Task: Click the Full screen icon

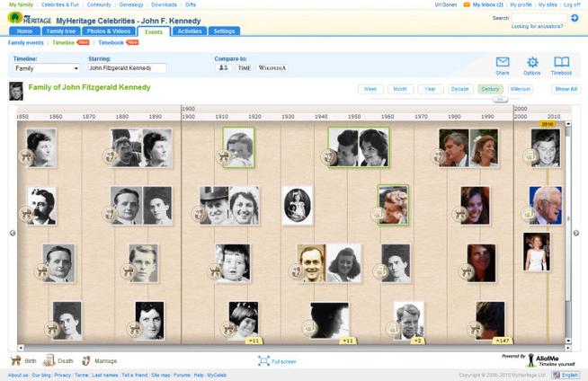Action: [263, 360]
